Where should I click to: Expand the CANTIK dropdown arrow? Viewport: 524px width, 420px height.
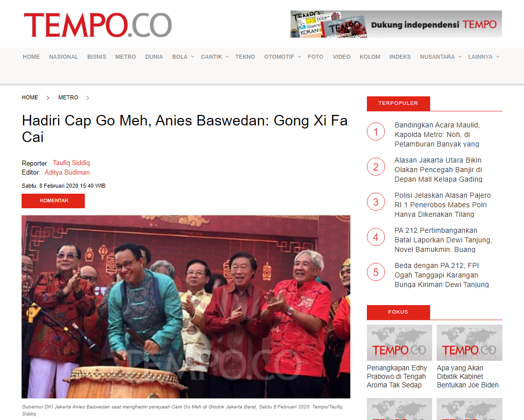click(x=227, y=57)
